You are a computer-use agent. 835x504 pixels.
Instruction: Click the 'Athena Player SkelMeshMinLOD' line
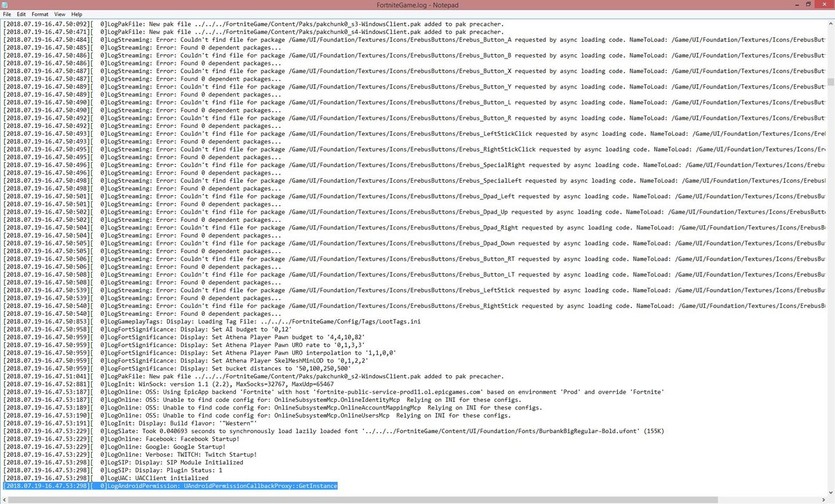click(185, 360)
